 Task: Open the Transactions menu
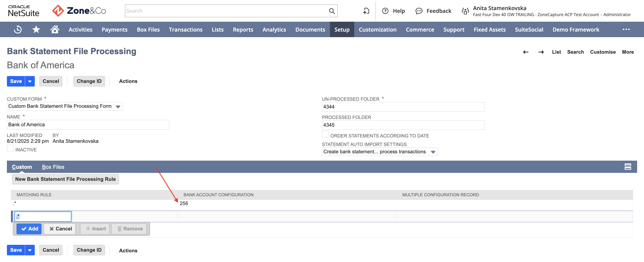(x=186, y=29)
